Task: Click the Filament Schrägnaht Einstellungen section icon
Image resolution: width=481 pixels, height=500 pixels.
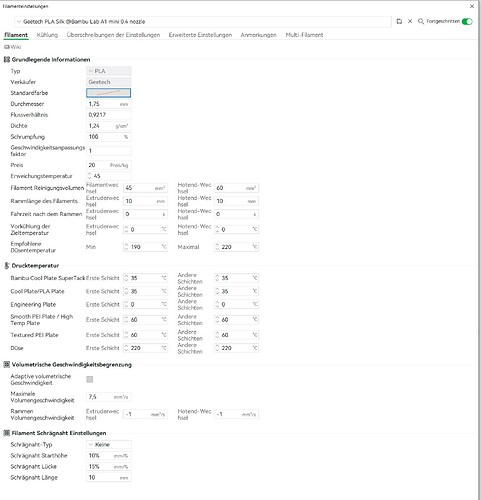Action: pos(7,433)
